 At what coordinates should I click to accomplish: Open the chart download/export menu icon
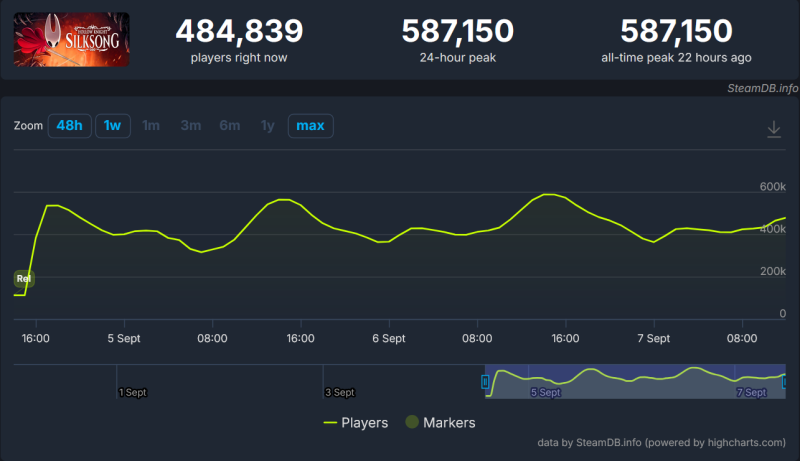tap(773, 129)
